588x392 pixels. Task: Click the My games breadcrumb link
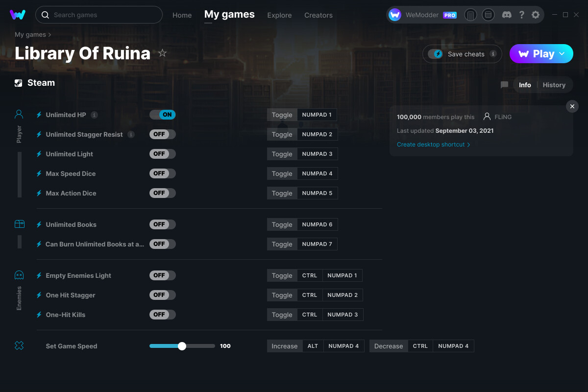30,35
